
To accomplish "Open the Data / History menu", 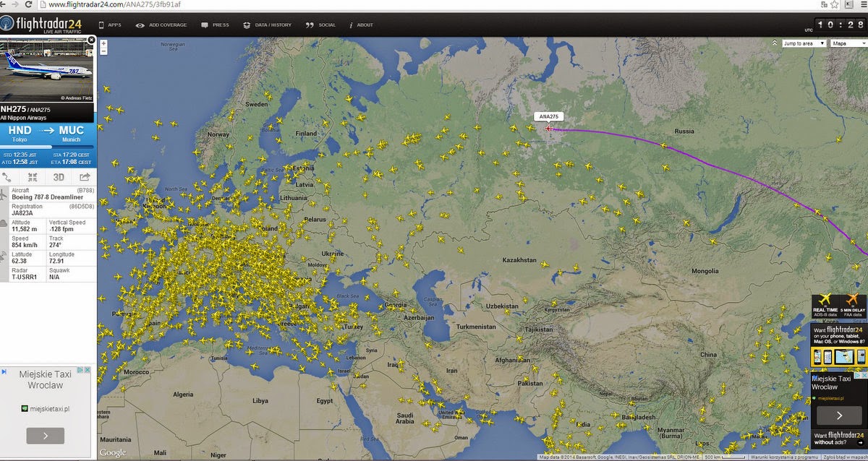I will (x=267, y=25).
